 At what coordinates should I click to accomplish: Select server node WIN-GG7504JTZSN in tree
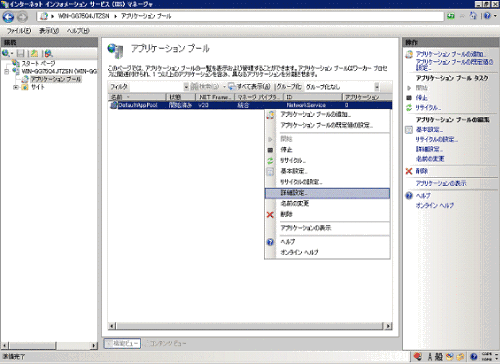[59, 71]
